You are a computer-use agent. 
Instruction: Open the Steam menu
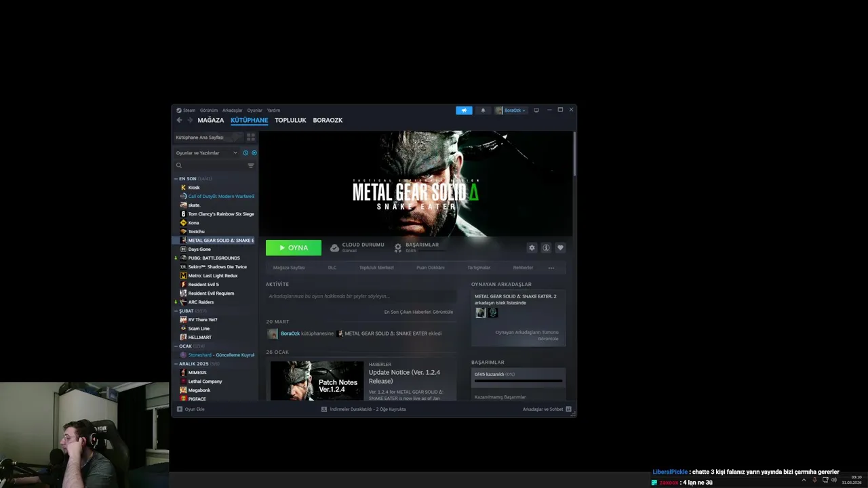pyautogui.click(x=186, y=110)
